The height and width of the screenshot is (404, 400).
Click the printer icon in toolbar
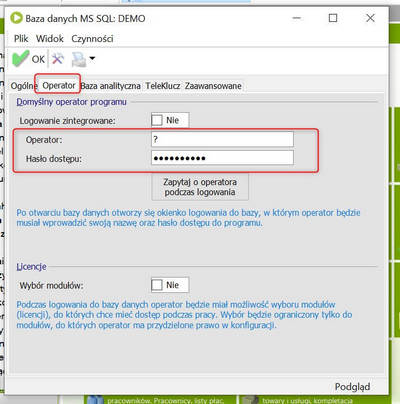(79, 59)
